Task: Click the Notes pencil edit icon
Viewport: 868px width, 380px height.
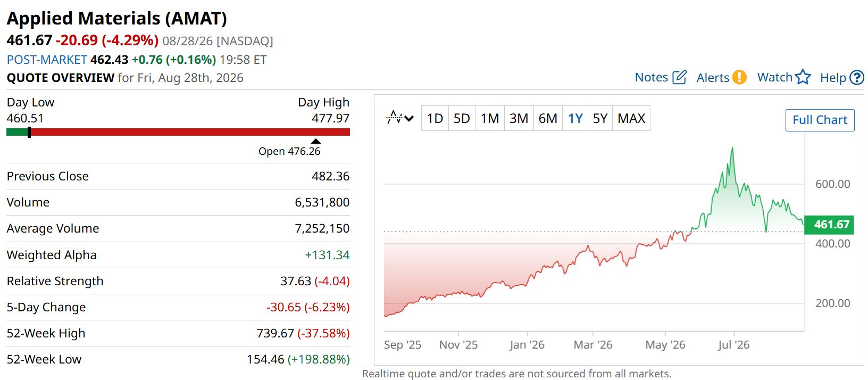Action: pos(679,77)
